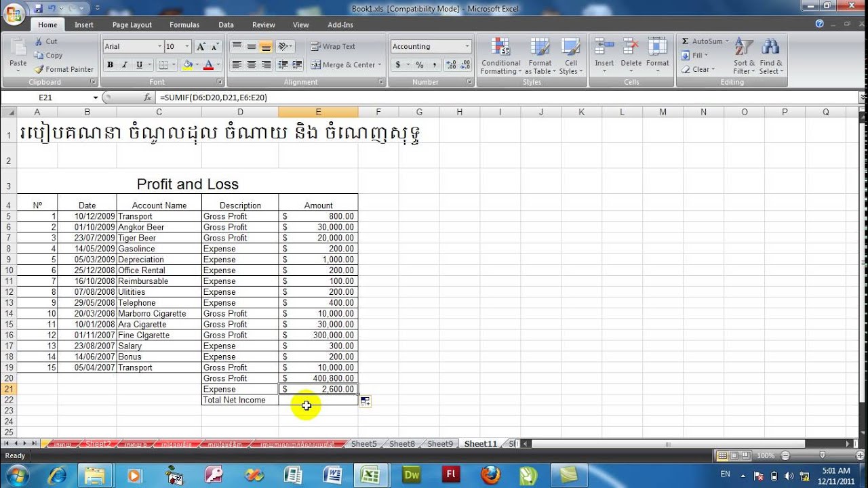Click the Copy button
The image size is (868, 488).
tap(48, 56)
